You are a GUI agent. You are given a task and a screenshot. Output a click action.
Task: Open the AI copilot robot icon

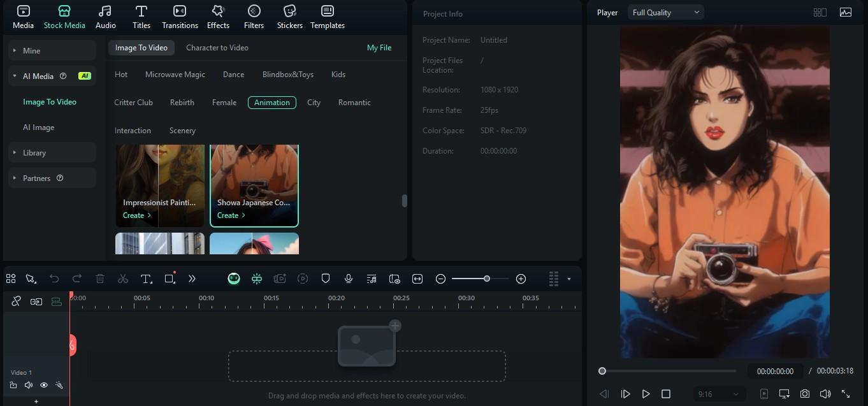[x=234, y=279]
